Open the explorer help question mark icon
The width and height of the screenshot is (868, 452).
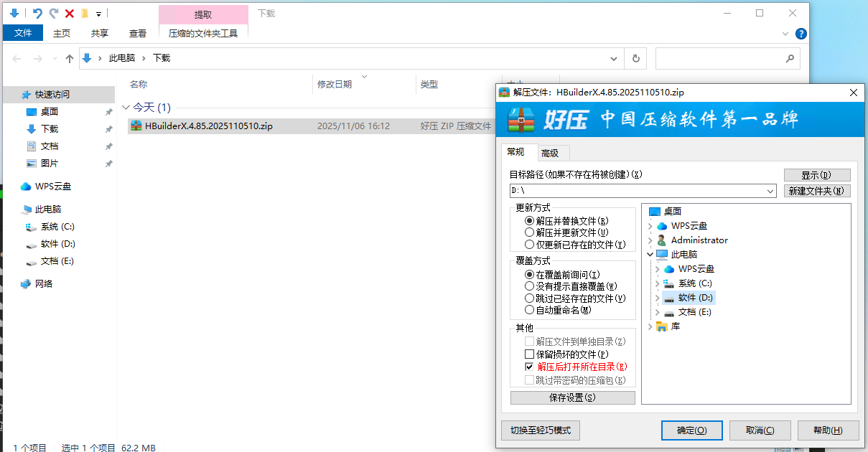(x=801, y=34)
